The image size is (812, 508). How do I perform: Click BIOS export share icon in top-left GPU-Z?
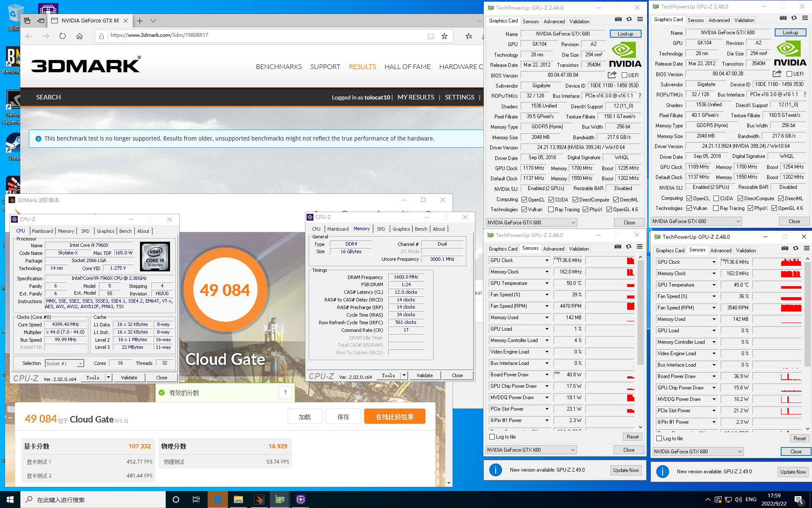point(612,75)
